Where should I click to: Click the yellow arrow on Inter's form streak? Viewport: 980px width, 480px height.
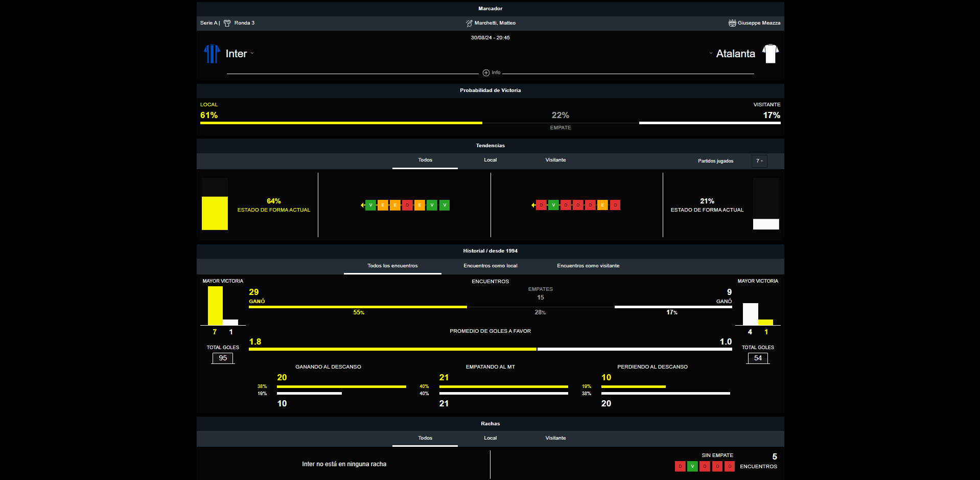tap(362, 205)
